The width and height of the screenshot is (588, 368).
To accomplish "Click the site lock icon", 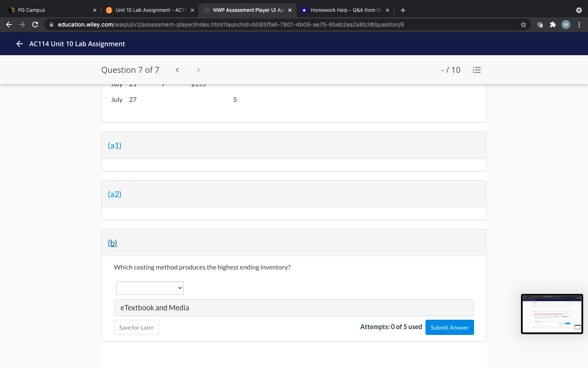I will click(51, 25).
